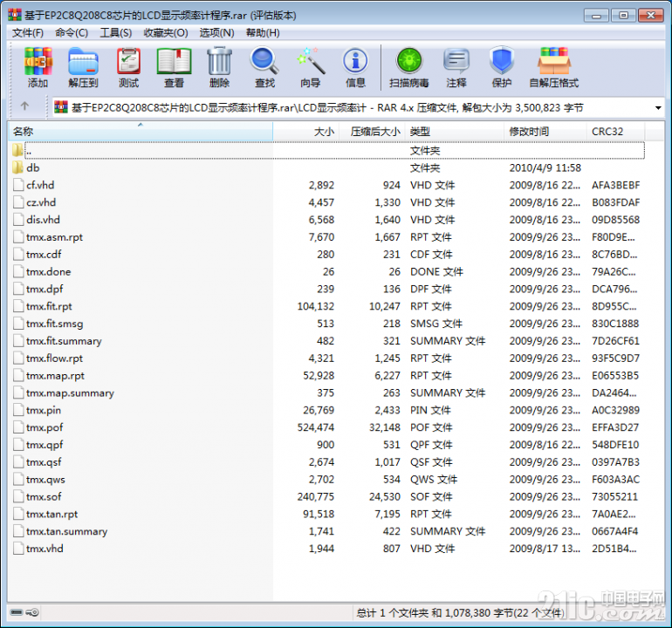Go up one folder level arrow
The width and height of the screenshot is (672, 628).
coord(24,106)
